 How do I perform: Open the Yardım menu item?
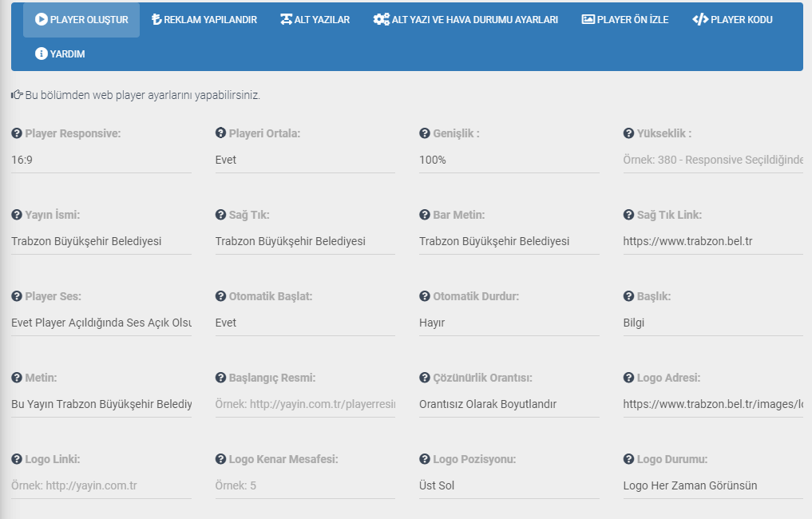coord(60,53)
